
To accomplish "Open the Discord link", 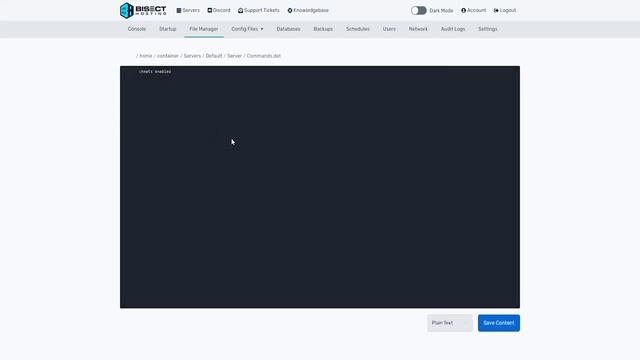I will tap(219, 10).
